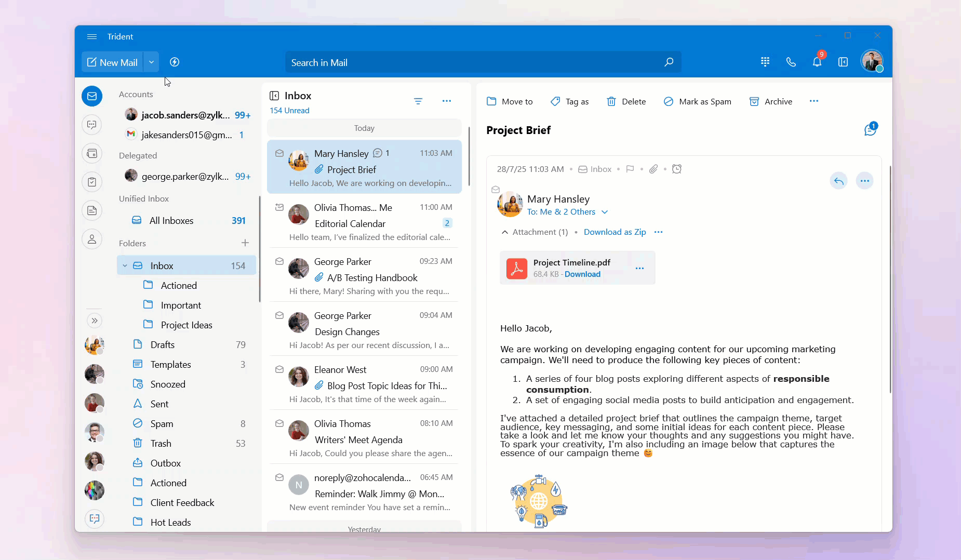
Task: Open the New Mail dropdown arrow
Action: pyautogui.click(x=151, y=62)
